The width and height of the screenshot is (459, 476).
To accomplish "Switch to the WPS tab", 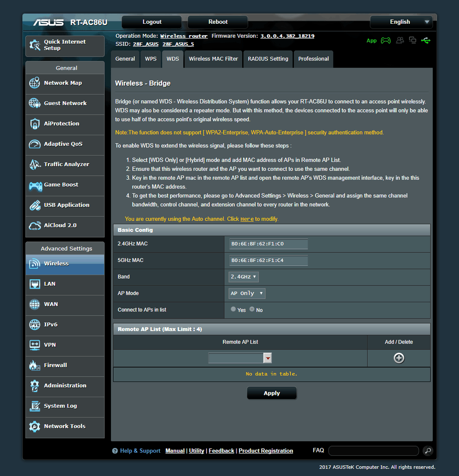I will (151, 59).
